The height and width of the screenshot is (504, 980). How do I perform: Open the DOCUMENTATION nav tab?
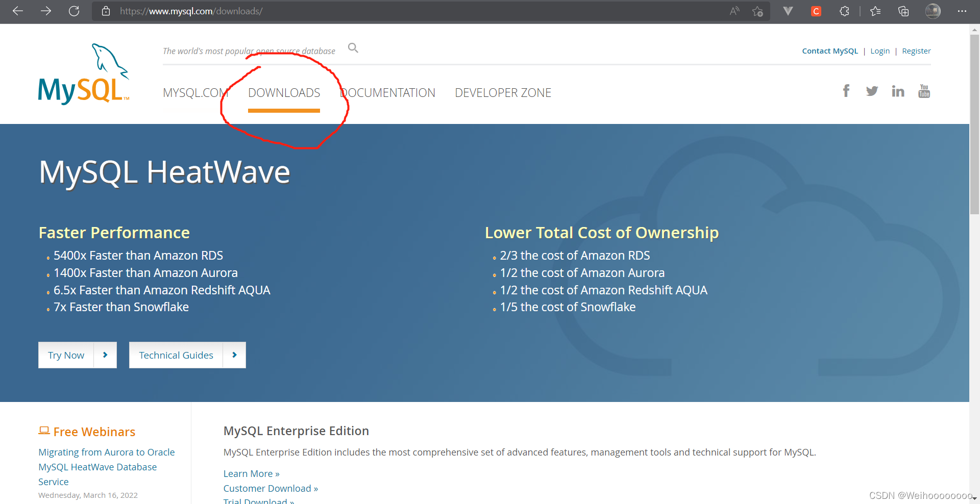[387, 93]
